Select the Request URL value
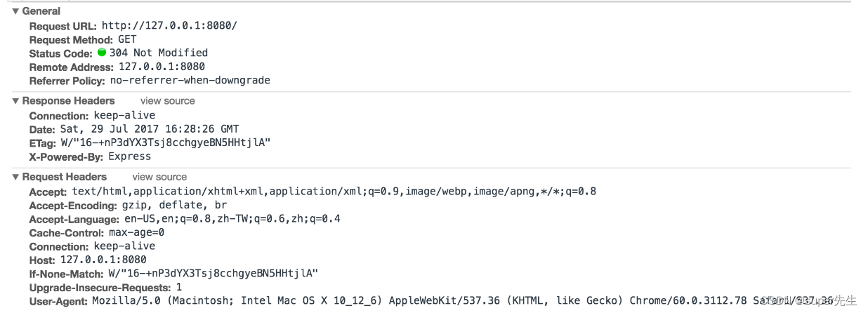This screenshot has height=313, width=868. coord(170,25)
